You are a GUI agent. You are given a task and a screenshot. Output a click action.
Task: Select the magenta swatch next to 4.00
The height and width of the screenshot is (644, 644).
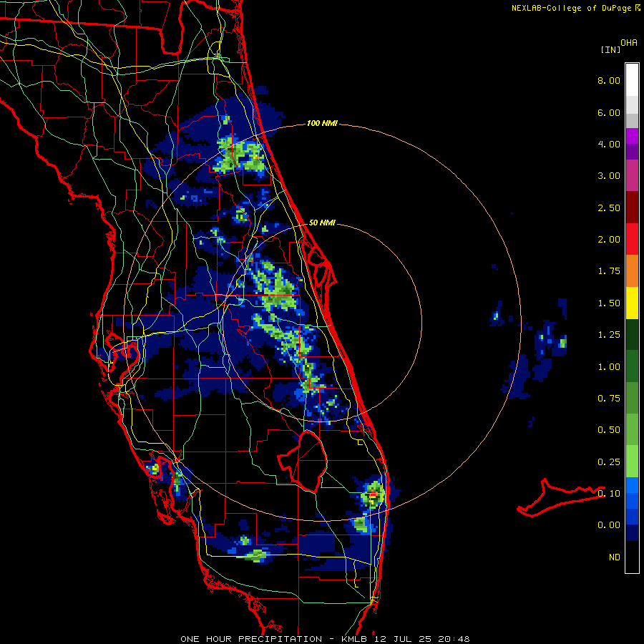coord(632,136)
